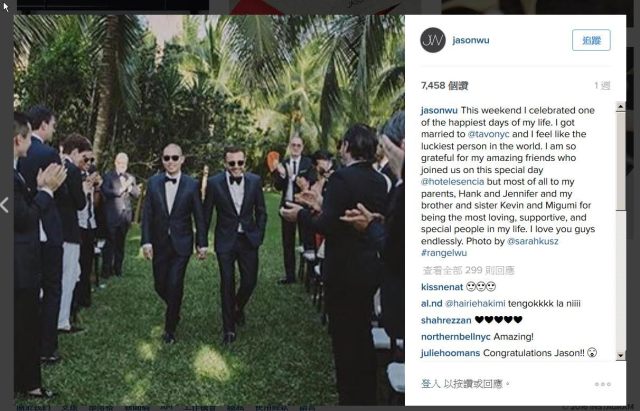
Task: Open the @hotelesencia mention link
Action: [x=452, y=181]
